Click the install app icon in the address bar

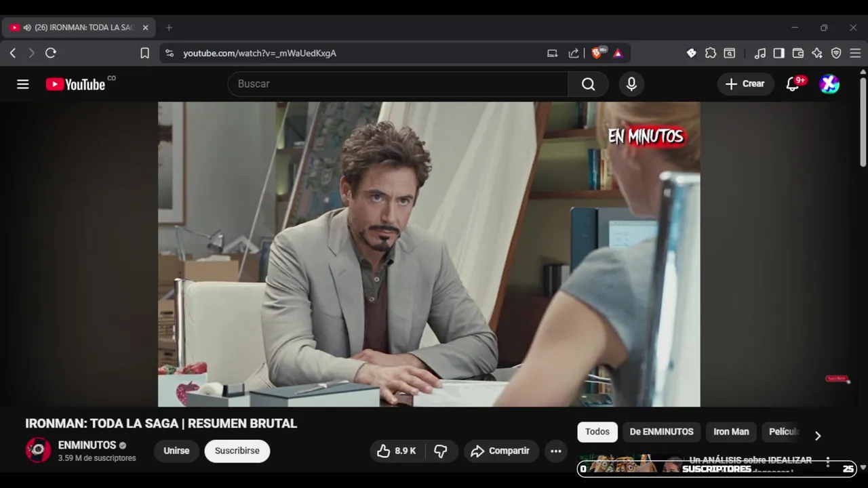(552, 53)
